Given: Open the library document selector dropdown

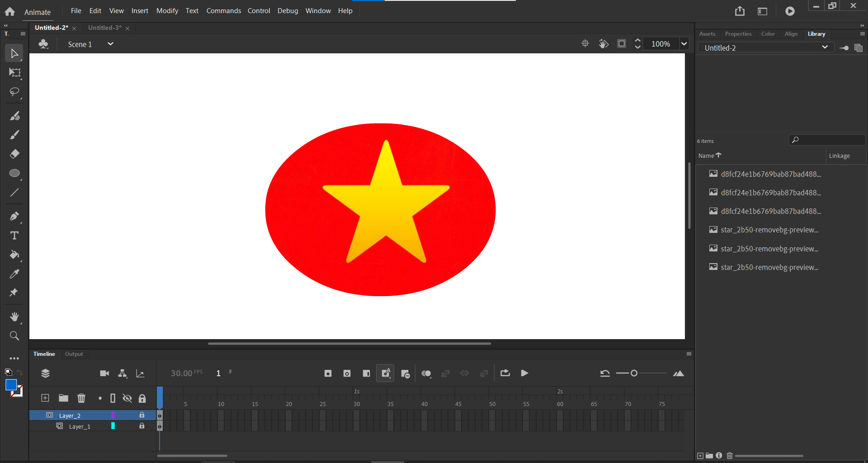Looking at the screenshot, I should pyautogui.click(x=826, y=47).
